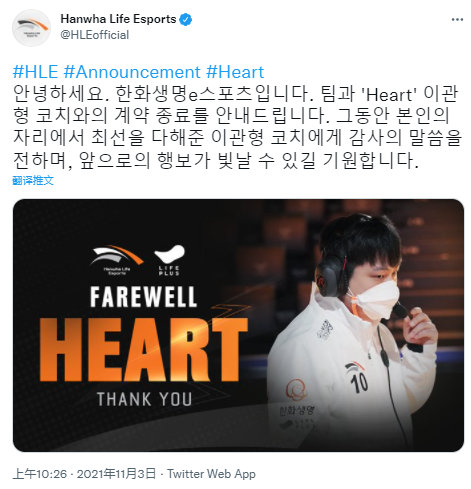Image resolution: width=471 pixels, height=489 pixels.
Task: Open the Twitter Web App source link
Action: [211, 473]
